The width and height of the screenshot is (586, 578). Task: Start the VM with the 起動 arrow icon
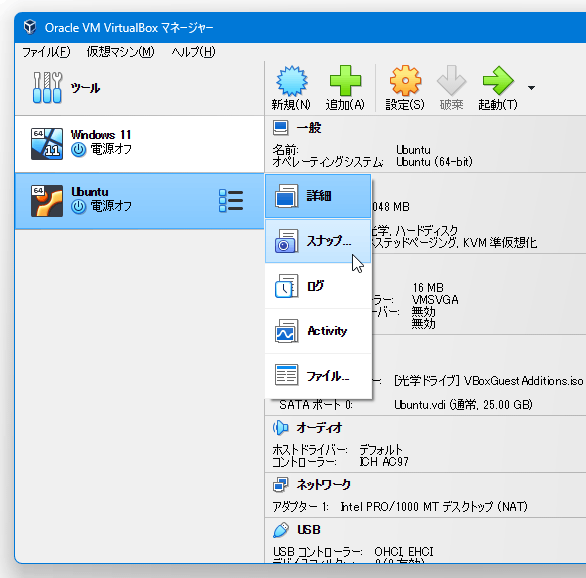coord(498,81)
